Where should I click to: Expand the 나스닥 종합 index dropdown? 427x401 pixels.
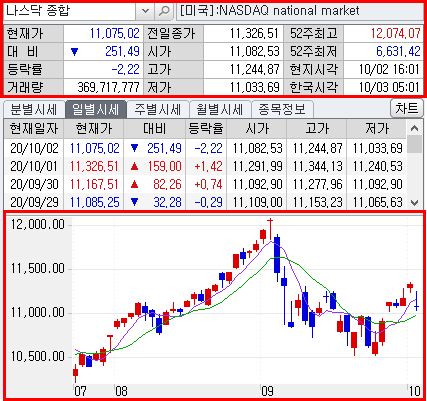(x=145, y=11)
